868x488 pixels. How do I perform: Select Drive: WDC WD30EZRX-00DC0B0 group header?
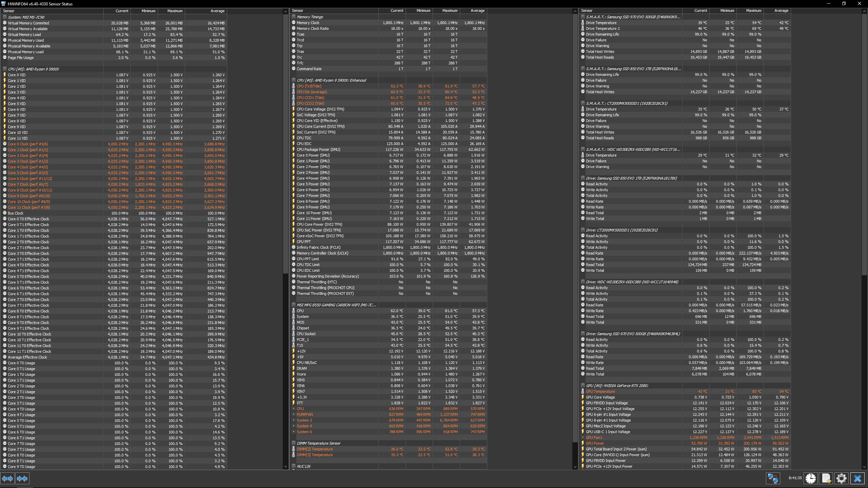pyautogui.click(x=685, y=282)
